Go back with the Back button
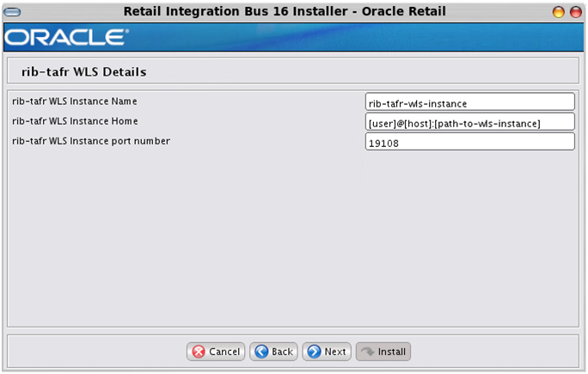588x374 pixels. coord(273,352)
